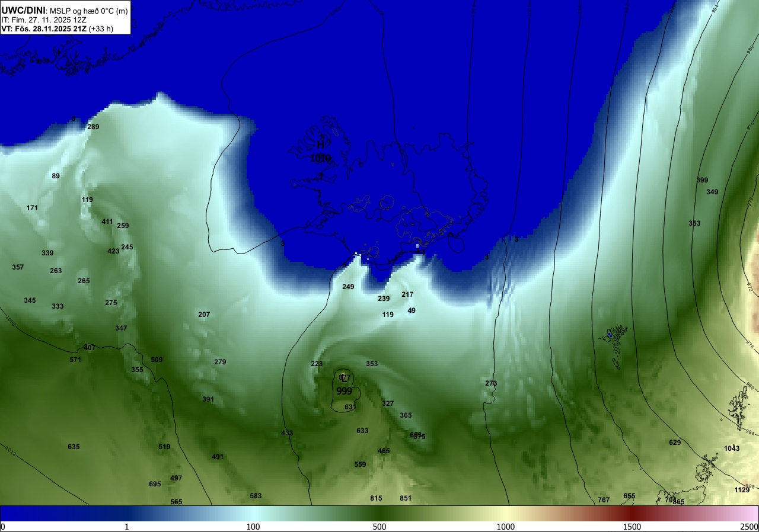Image resolution: width=759 pixels, height=532 pixels.
Task: Click the height value 279
Action: pyautogui.click(x=220, y=362)
